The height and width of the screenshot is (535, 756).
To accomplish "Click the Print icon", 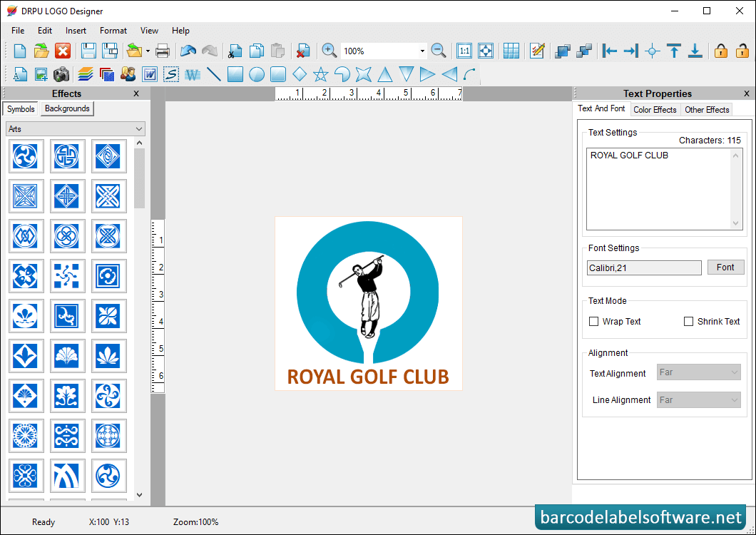I will pyautogui.click(x=163, y=51).
